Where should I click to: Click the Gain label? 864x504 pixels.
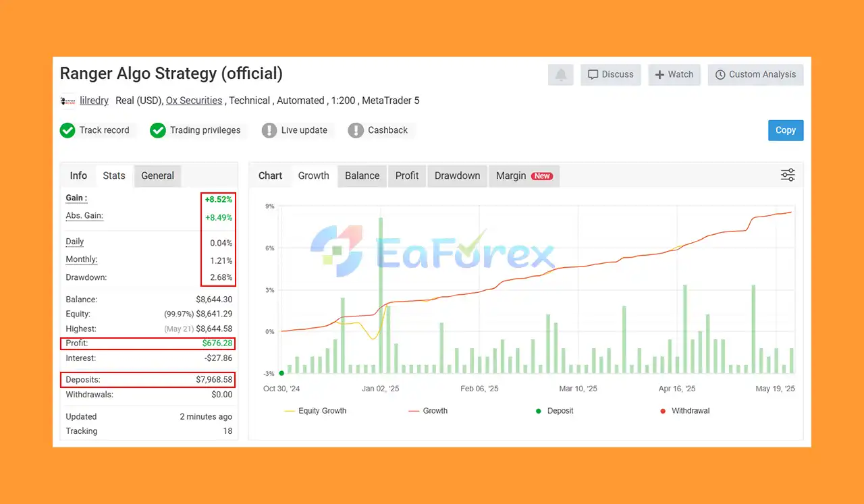(76, 198)
